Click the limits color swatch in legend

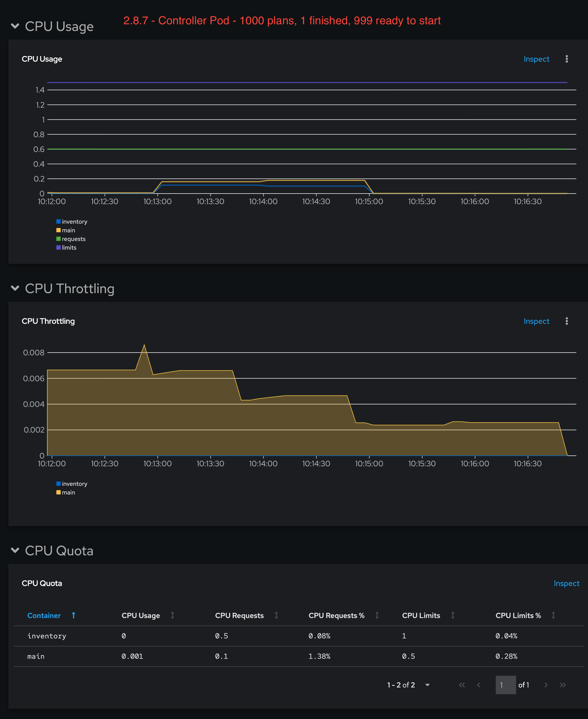point(58,247)
